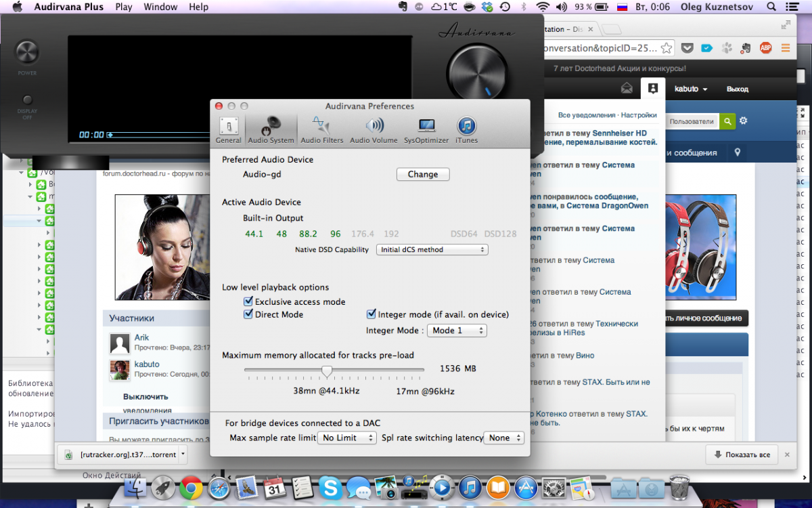Click the Adblock Plus extension icon
Viewport: 812px width, 508px height.
(766, 48)
